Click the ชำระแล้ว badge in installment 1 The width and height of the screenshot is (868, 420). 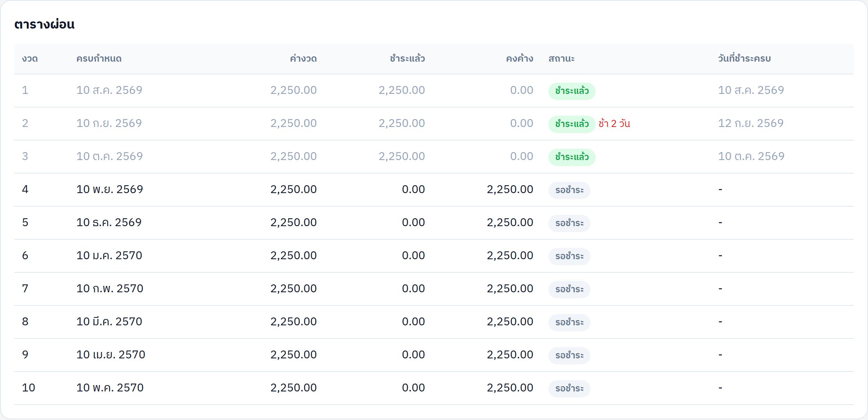coord(572,91)
